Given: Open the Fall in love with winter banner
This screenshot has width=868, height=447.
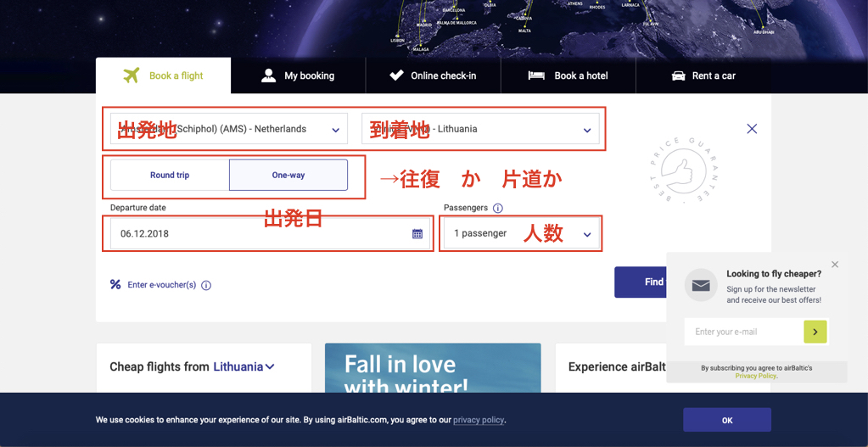Looking at the screenshot, I should click(x=433, y=368).
